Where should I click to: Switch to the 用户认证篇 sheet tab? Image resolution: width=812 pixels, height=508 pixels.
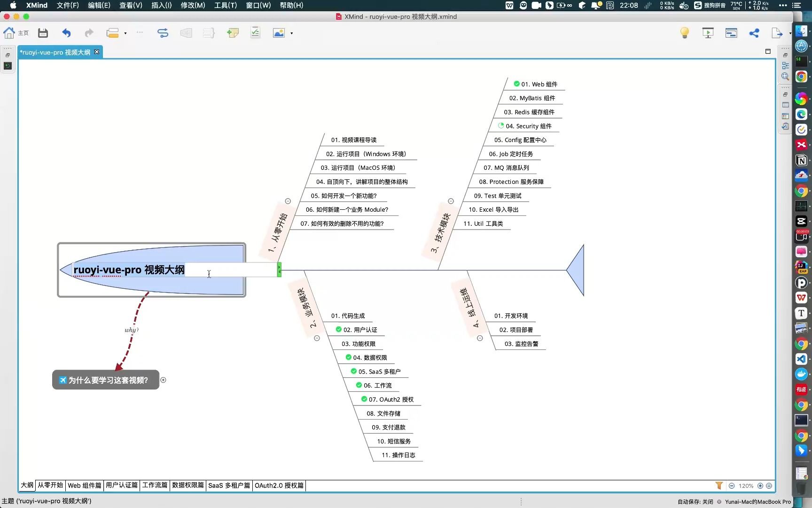pos(122,485)
